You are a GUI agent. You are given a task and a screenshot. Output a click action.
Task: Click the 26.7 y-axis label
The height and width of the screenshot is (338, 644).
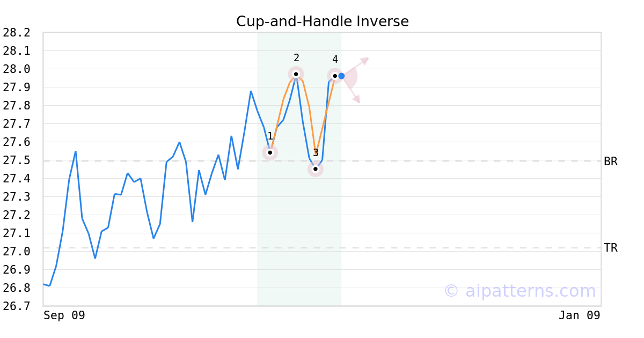[16, 306]
